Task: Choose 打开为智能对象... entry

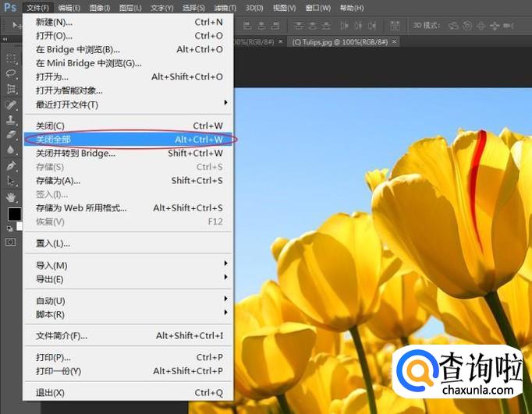Action: (x=128, y=90)
